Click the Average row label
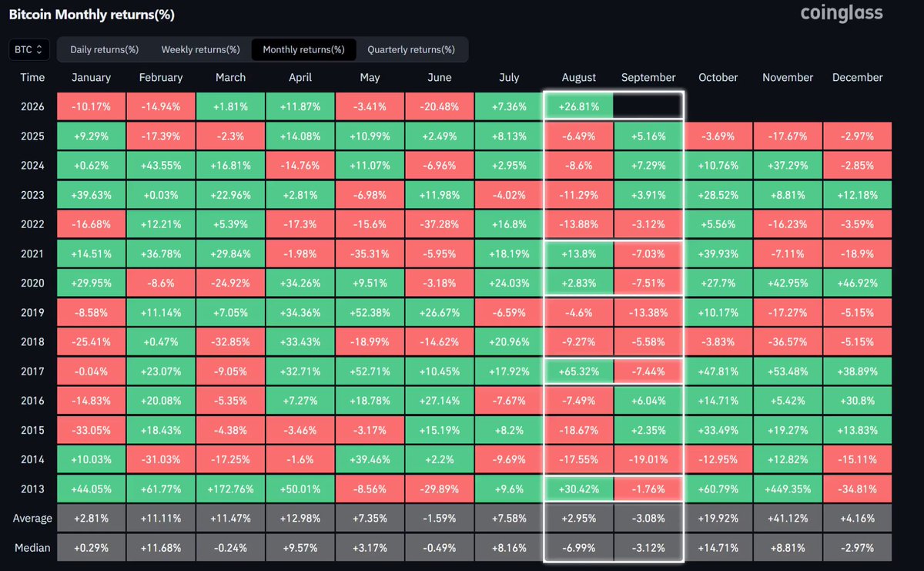This screenshot has height=571, width=924. (x=33, y=518)
